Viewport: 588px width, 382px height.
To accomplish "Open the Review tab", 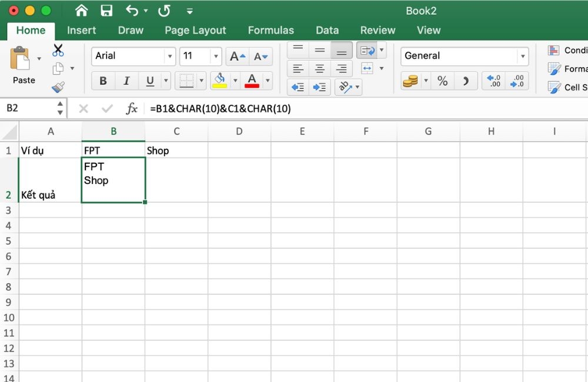I will click(x=377, y=30).
